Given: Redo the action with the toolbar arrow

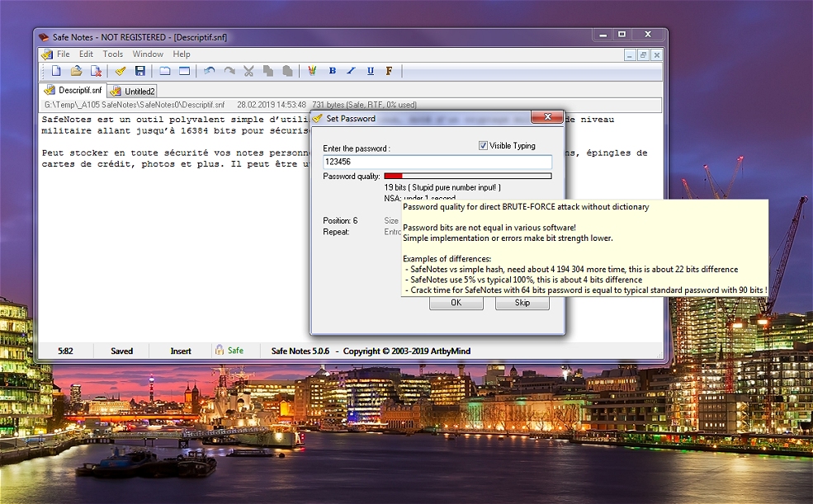Looking at the screenshot, I should pos(229,71).
